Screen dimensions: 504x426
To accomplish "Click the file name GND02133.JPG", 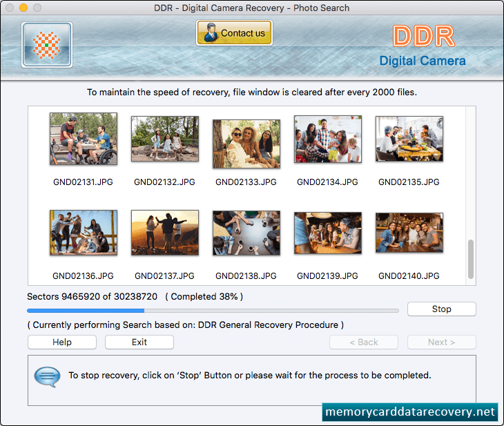I will point(246,182).
